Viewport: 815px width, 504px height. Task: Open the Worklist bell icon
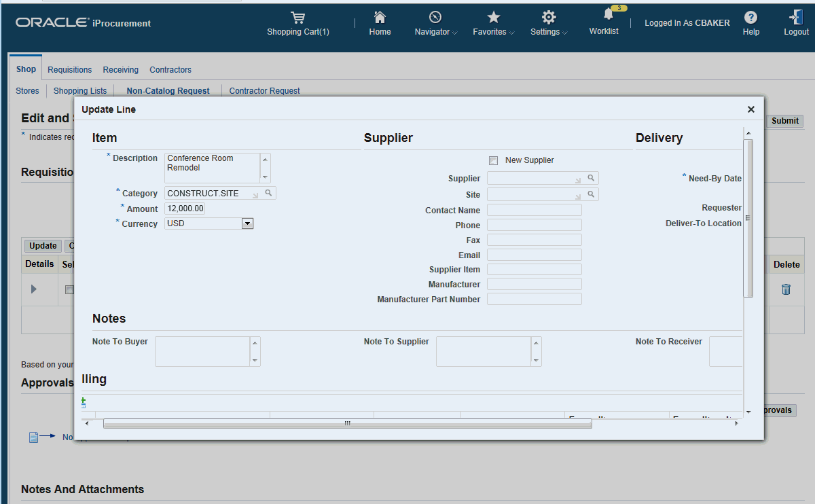609,14
